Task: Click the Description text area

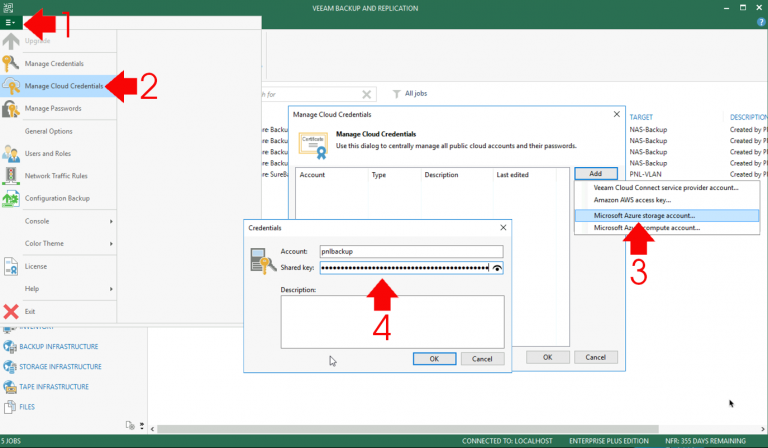Action: [x=392, y=322]
